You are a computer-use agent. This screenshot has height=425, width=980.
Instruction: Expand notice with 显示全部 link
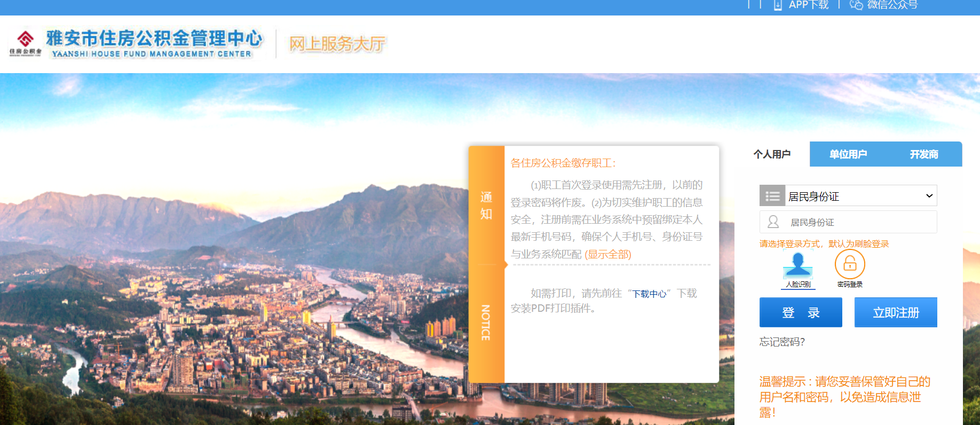pos(608,254)
